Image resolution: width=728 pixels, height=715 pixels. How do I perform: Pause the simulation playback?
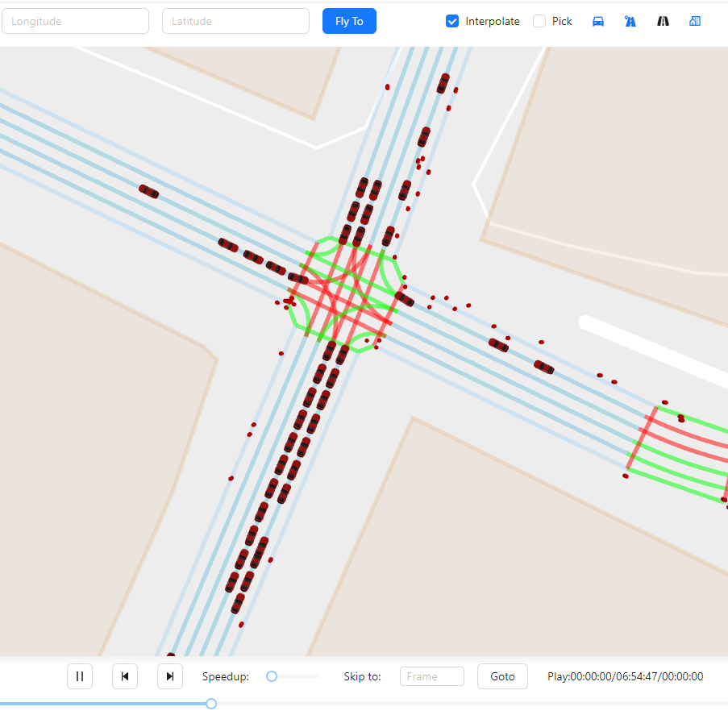click(x=80, y=676)
